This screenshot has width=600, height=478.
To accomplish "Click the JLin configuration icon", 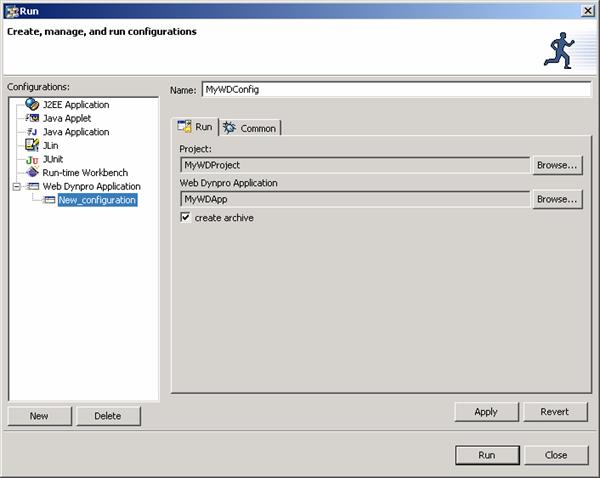I will [32, 145].
